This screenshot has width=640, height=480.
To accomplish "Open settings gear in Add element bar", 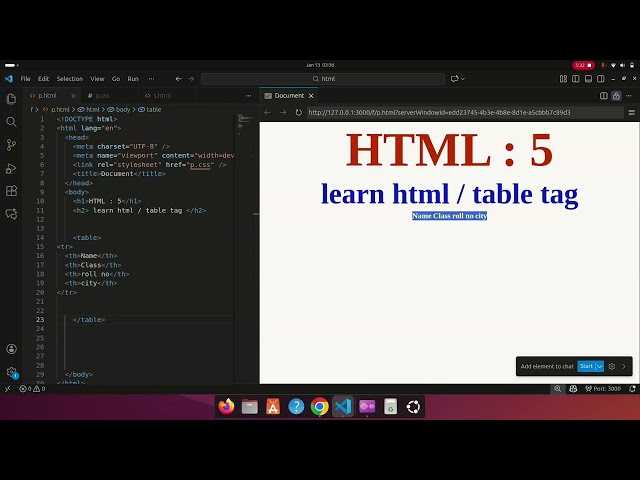I will (x=611, y=367).
